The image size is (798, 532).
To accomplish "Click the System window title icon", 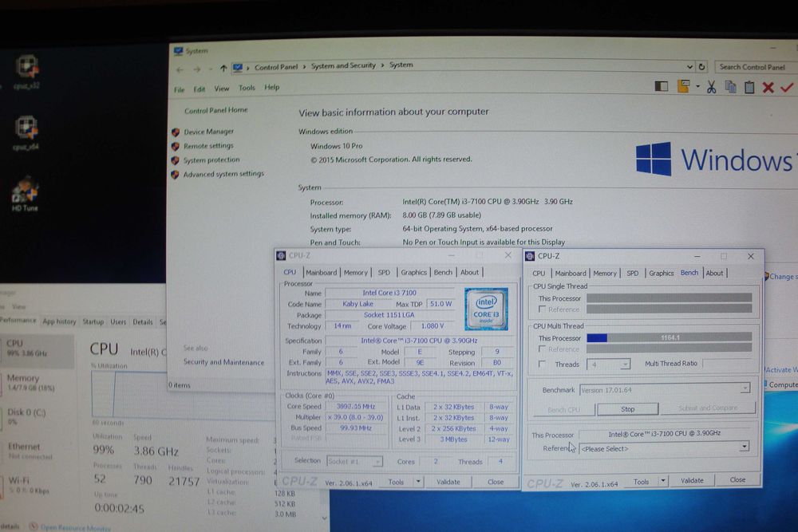I will coord(178,51).
